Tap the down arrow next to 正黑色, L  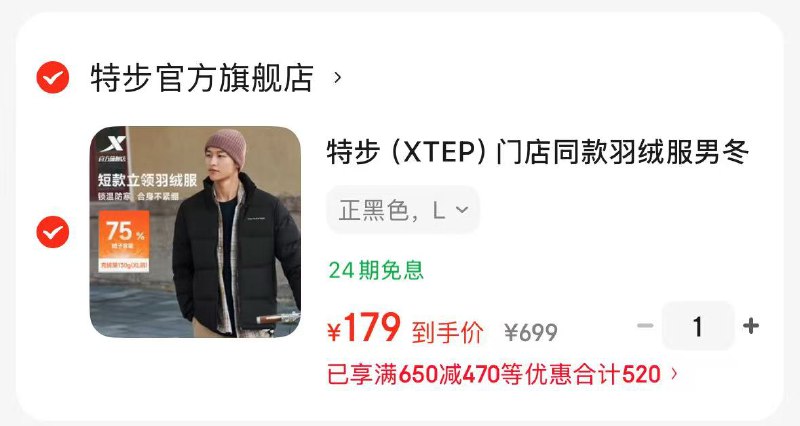(x=462, y=210)
